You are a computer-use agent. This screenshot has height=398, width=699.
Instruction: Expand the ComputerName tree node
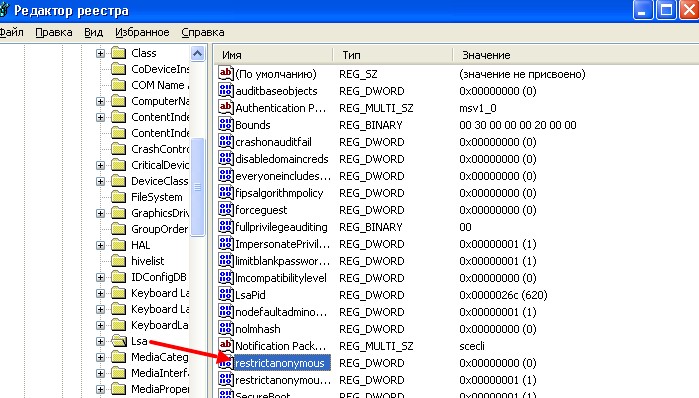coord(100,102)
